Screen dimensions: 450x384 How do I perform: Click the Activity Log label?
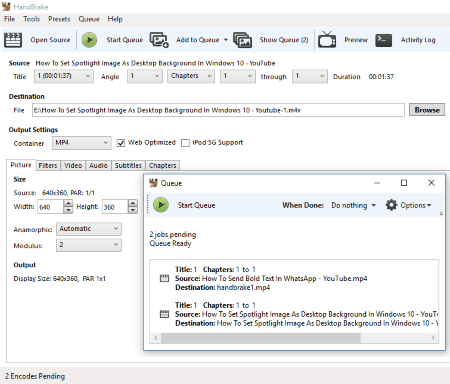[418, 40]
